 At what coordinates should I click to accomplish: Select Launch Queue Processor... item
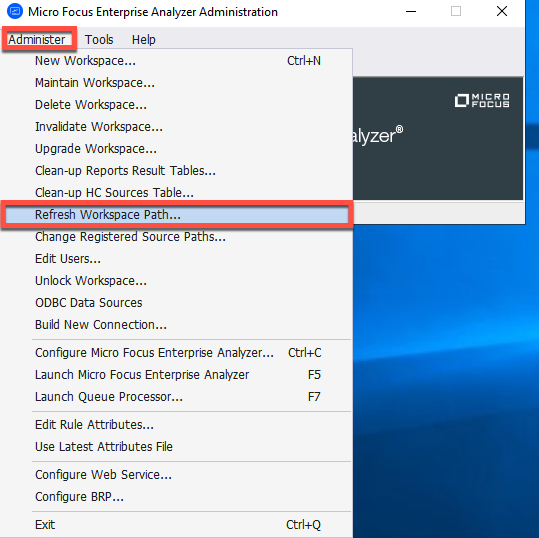click(176, 397)
